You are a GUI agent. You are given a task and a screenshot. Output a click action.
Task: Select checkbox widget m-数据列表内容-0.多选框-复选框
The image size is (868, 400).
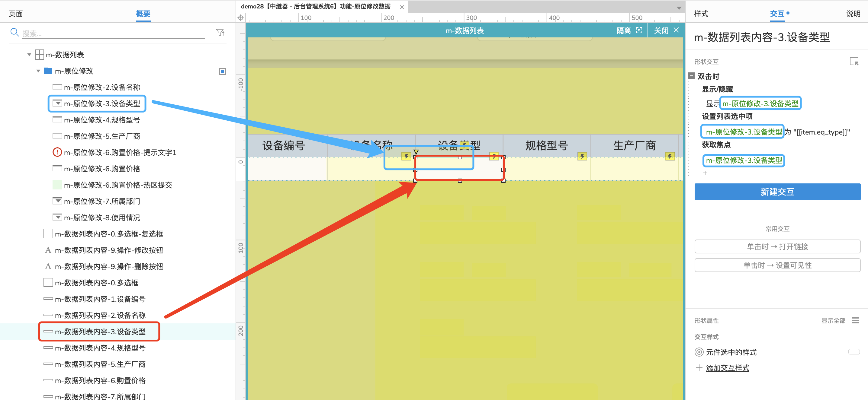48,234
